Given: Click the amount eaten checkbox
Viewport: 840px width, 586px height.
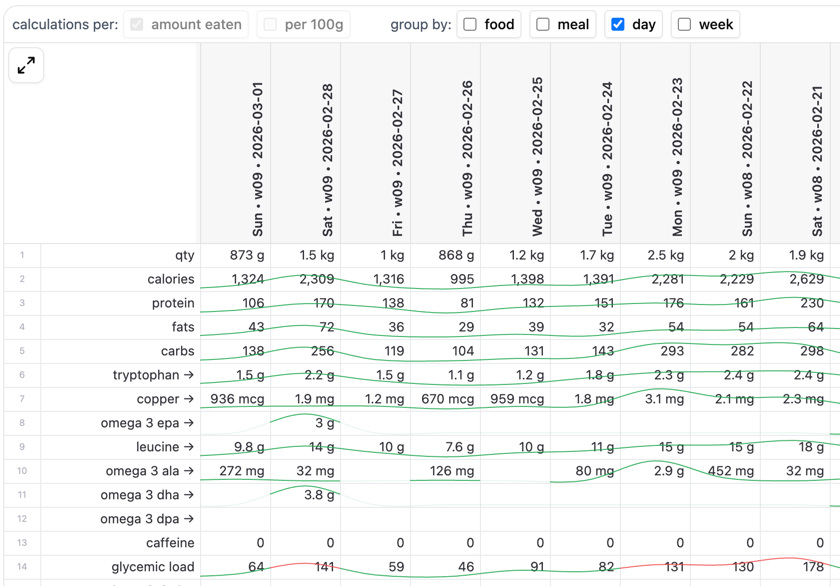Looking at the screenshot, I should [137, 24].
